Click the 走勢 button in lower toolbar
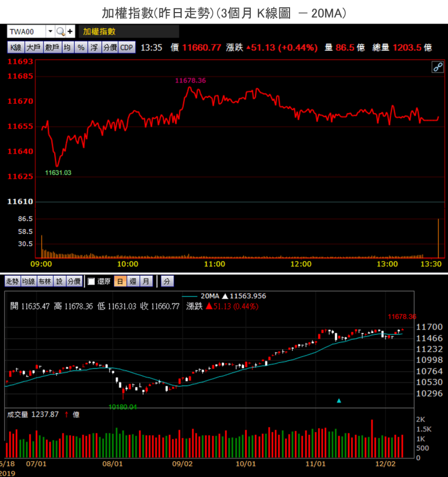Screen dimensions: 448x477 [x=13, y=281]
